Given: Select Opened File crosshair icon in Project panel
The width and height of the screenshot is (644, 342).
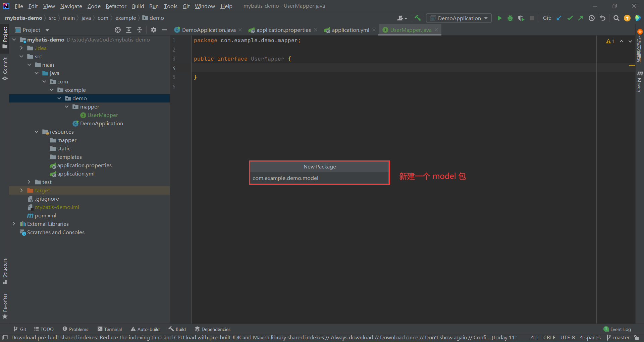Looking at the screenshot, I should point(118,30).
